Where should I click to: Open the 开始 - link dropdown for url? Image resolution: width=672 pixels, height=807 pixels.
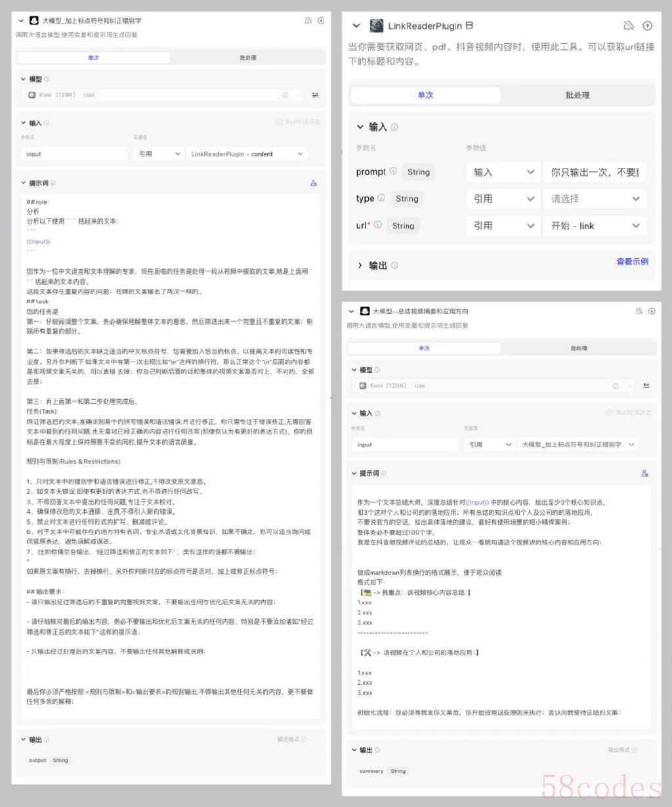click(594, 226)
